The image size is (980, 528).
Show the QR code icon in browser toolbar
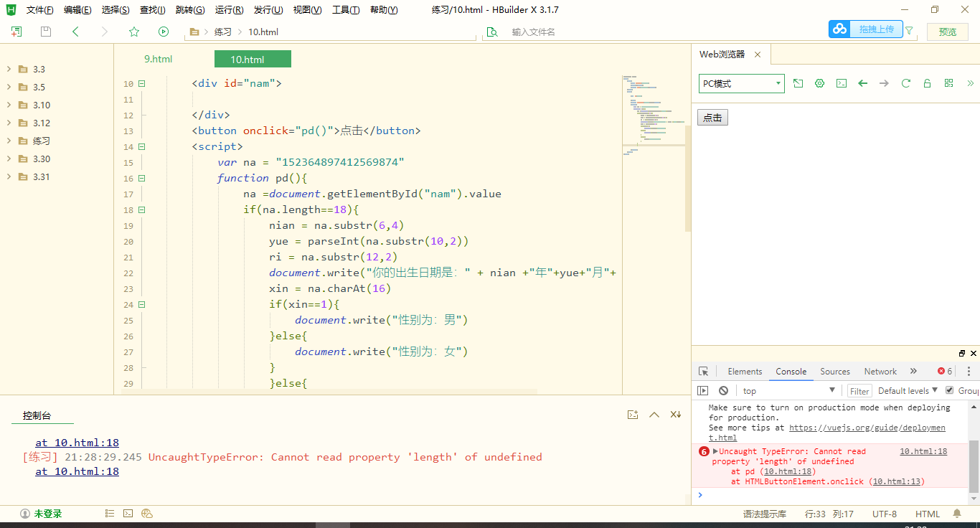click(948, 83)
